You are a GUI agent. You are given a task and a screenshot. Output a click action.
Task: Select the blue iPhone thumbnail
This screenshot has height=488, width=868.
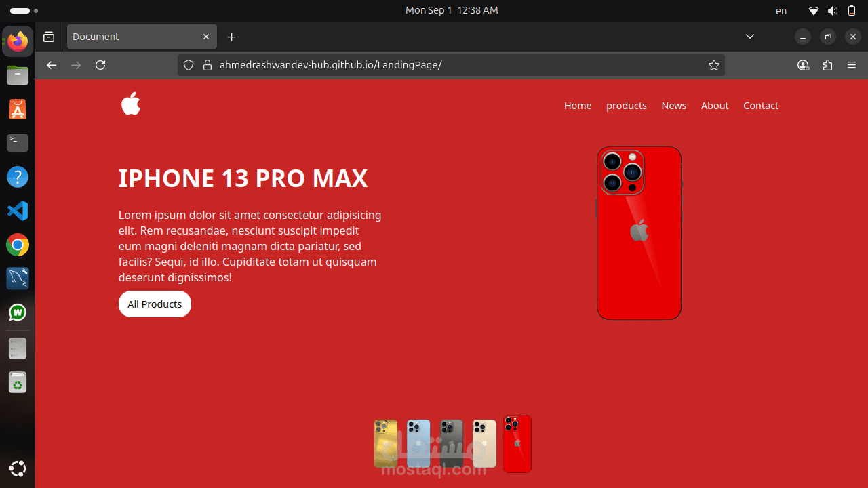pos(418,444)
